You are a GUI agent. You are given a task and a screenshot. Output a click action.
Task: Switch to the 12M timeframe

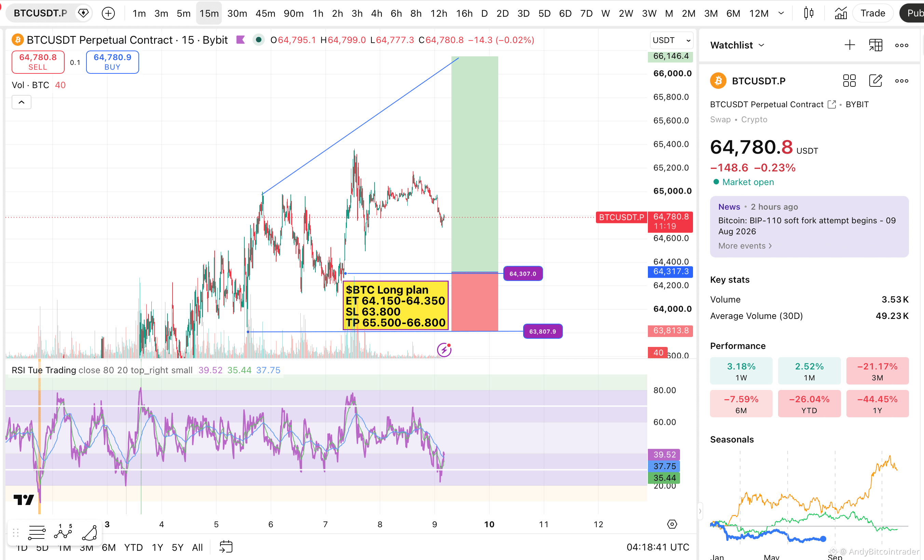coord(759,14)
